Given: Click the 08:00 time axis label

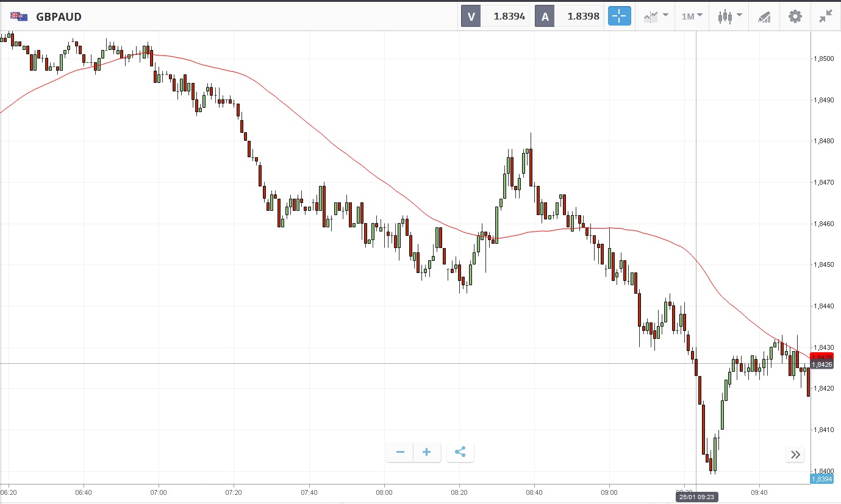Looking at the screenshot, I should click(x=384, y=492).
